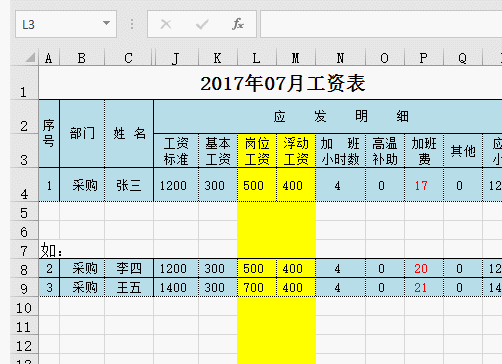This screenshot has height=364, width=502.
Task: Click the Insert Function fx icon
Action: coord(238,24)
